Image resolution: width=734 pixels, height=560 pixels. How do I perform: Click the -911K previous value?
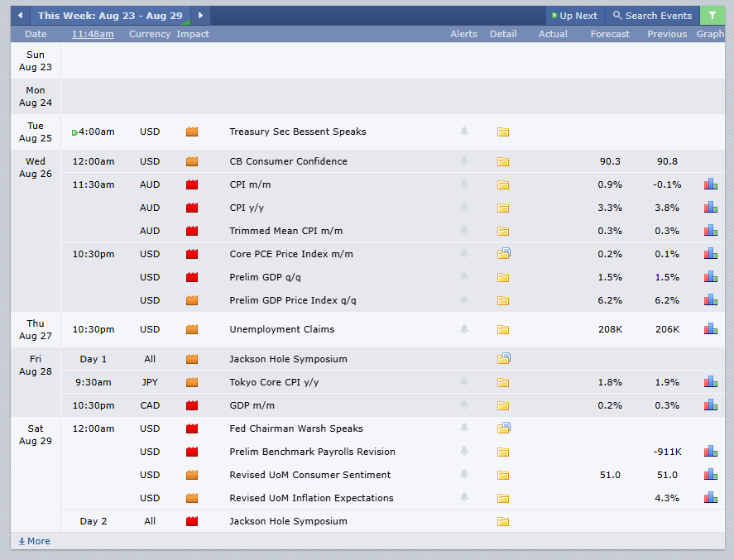[x=667, y=452]
